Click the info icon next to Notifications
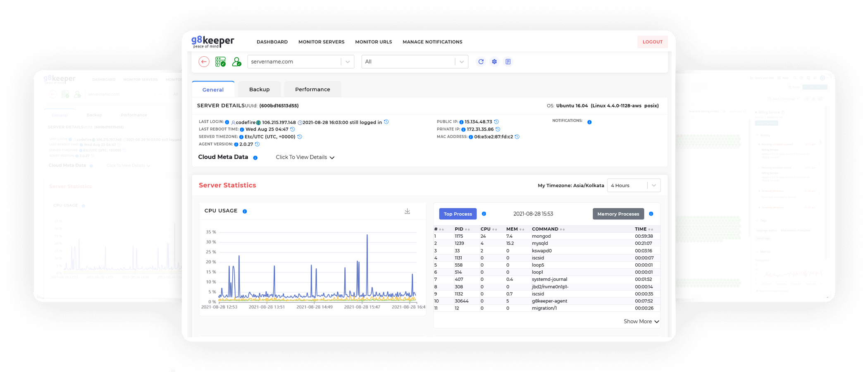The width and height of the screenshot is (868, 372). pos(589,122)
